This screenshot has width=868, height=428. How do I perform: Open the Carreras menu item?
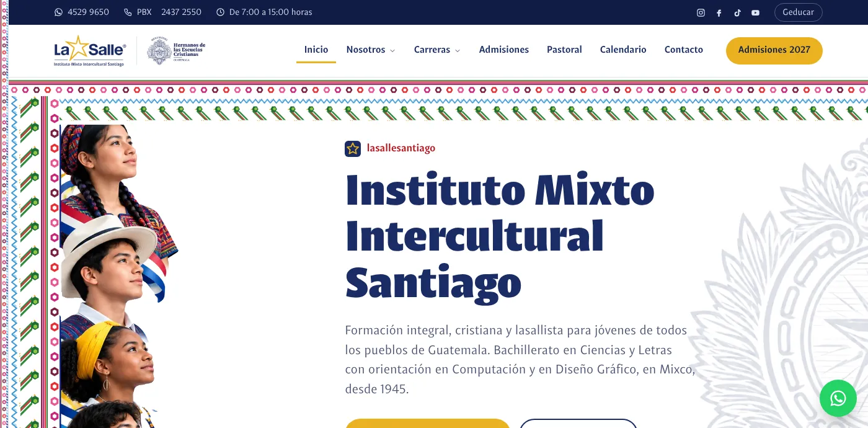coord(432,50)
